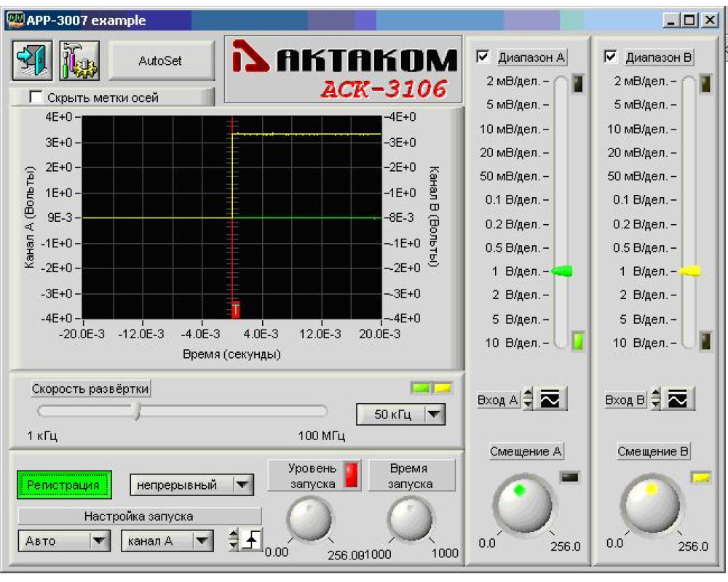
Task: Select '2 мВ/дел.' on range A scale
Action: pyautogui.click(x=513, y=81)
